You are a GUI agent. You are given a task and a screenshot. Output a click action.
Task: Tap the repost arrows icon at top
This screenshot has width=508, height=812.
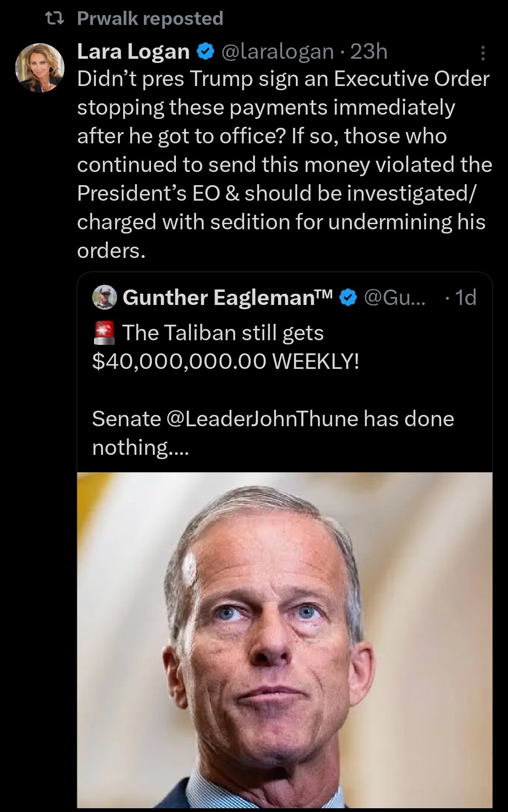click(54, 19)
